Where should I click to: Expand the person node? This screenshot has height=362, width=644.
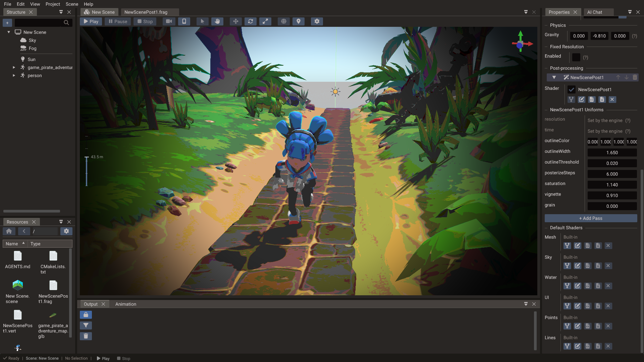pyautogui.click(x=14, y=75)
